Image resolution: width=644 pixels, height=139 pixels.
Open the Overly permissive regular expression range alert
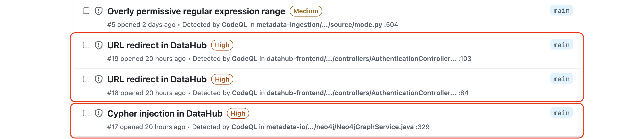point(196,11)
